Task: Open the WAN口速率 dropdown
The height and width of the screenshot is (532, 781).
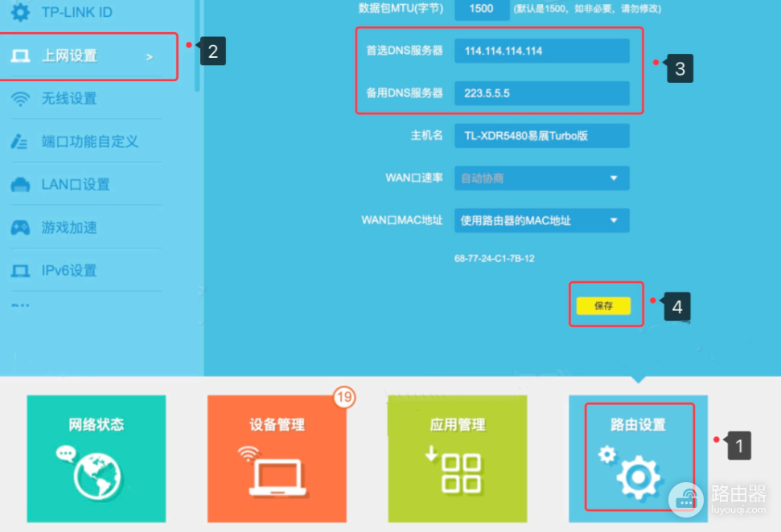Action: tap(541, 178)
